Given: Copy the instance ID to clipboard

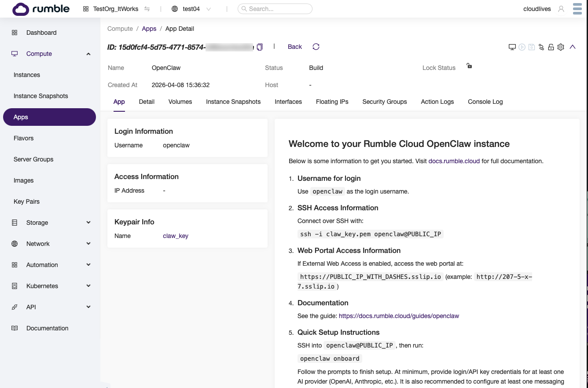Looking at the screenshot, I should (260, 47).
